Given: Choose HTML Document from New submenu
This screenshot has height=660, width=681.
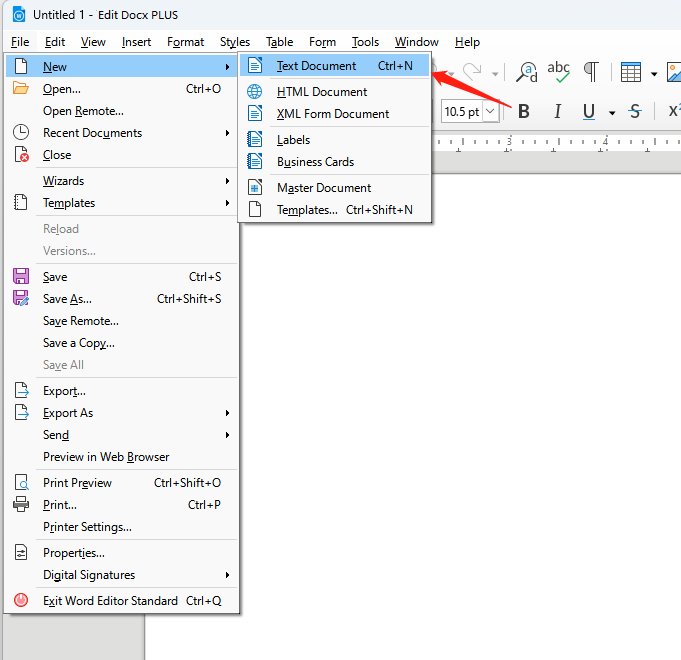Looking at the screenshot, I should (x=334, y=92).
